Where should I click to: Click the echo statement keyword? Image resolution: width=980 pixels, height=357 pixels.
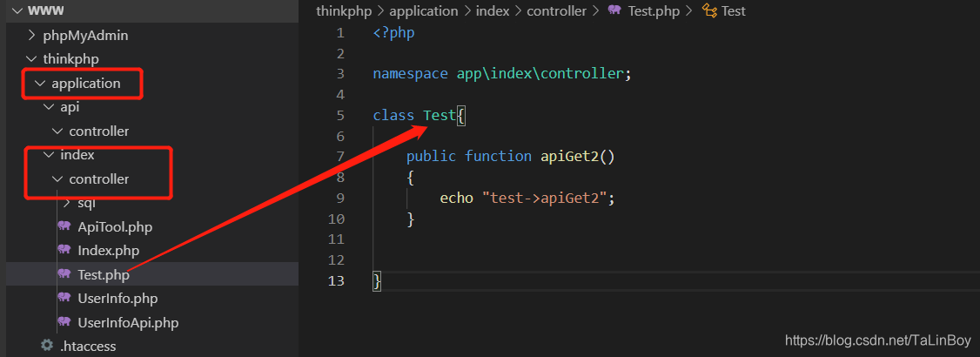[456, 199]
